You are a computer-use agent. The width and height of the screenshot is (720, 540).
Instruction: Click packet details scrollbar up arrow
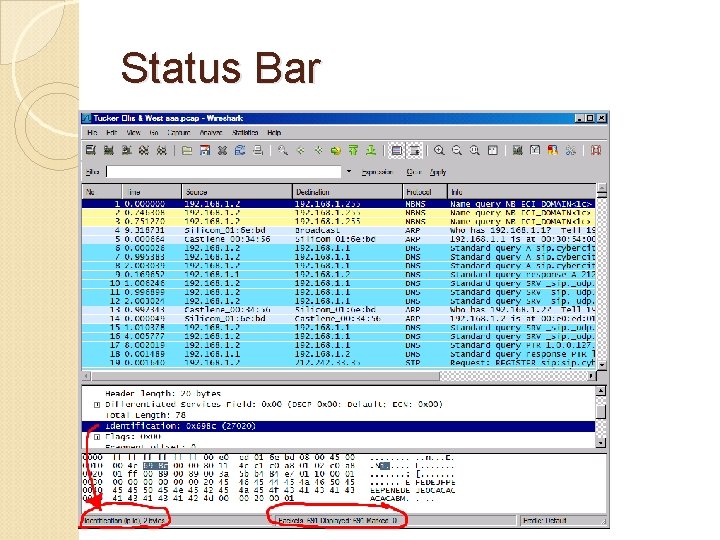(x=601, y=391)
